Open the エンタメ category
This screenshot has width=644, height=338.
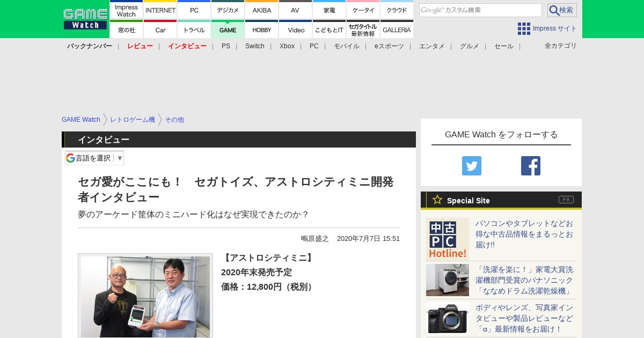[x=432, y=46]
